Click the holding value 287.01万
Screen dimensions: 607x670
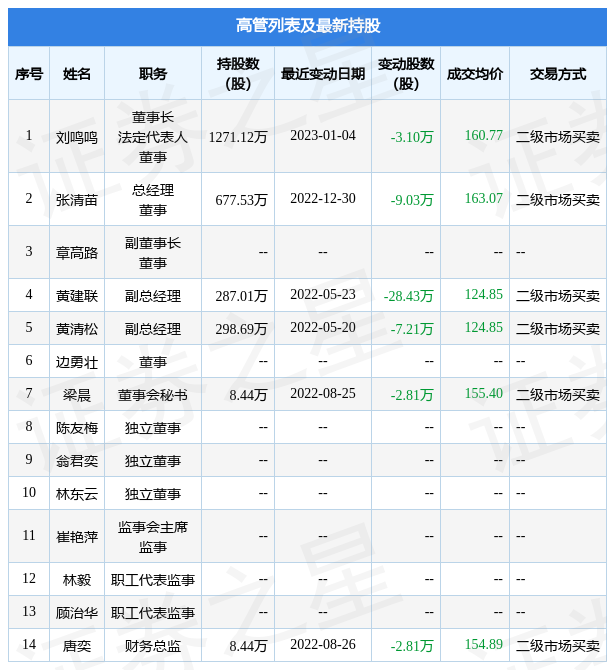point(241,296)
